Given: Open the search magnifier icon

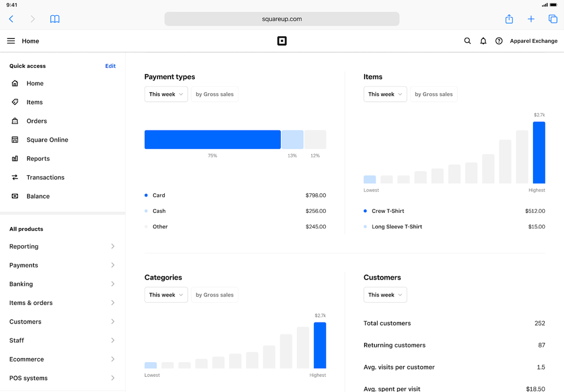Looking at the screenshot, I should tap(467, 41).
